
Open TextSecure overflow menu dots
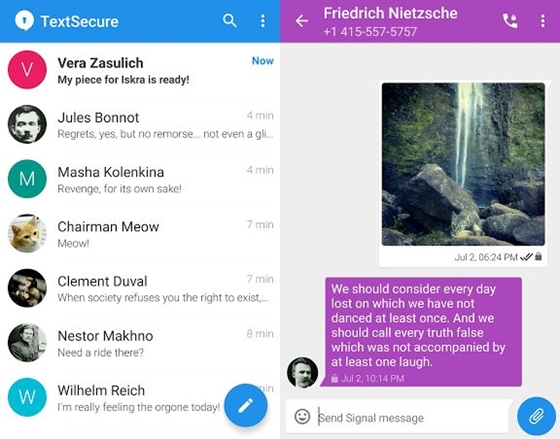[263, 21]
